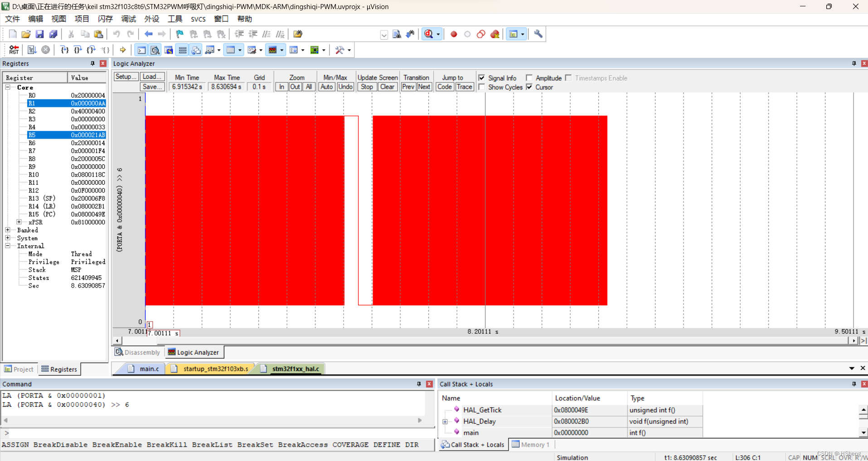868x461 pixels.
Task: Save the current file with the floppy icon
Action: pyautogui.click(x=40, y=34)
